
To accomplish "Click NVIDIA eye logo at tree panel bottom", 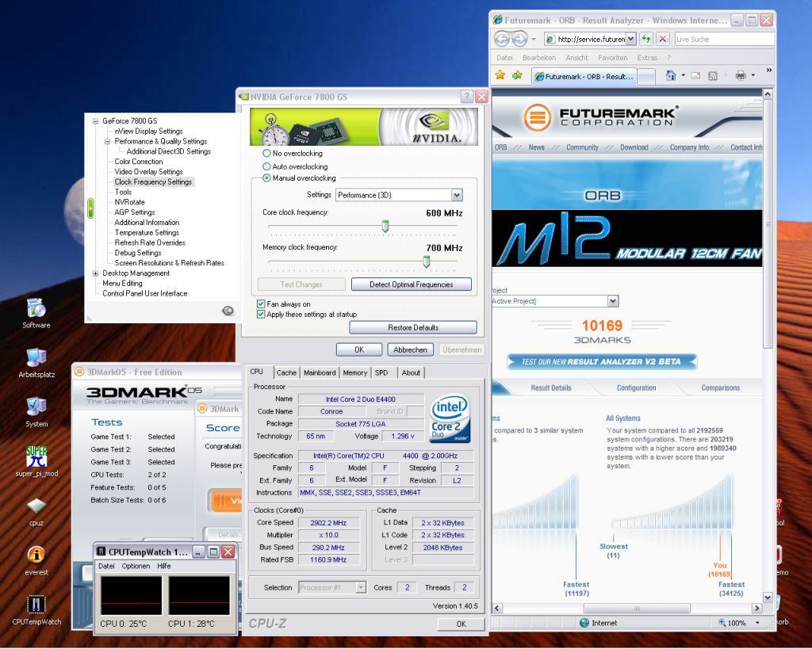I will (228, 311).
